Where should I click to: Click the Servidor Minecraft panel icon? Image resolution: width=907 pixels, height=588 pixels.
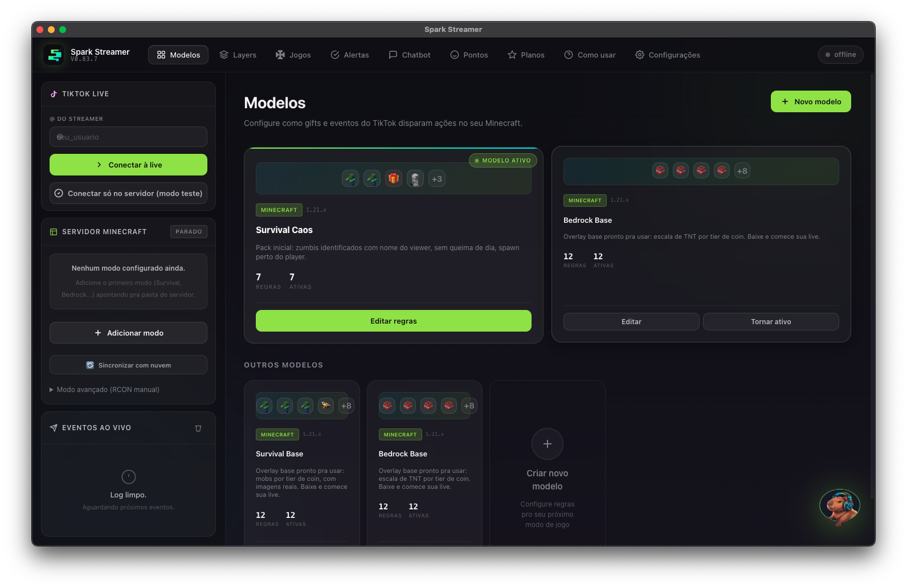(54, 232)
